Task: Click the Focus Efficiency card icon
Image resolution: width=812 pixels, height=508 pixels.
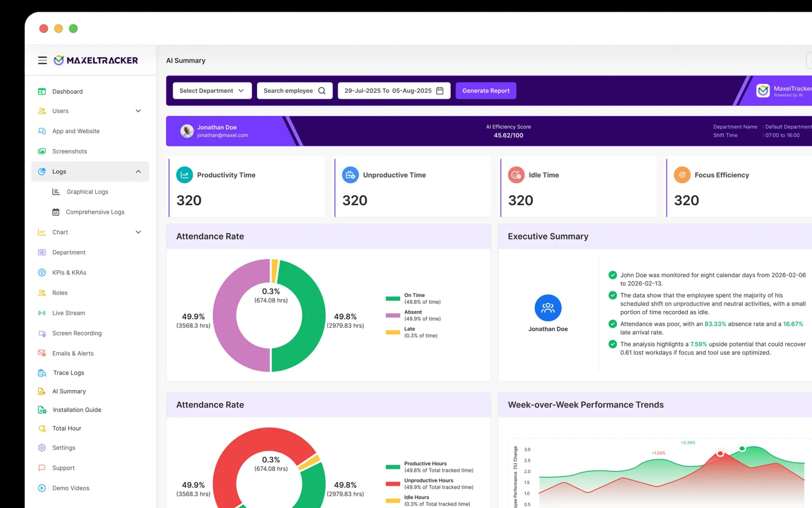Action: pos(682,175)
